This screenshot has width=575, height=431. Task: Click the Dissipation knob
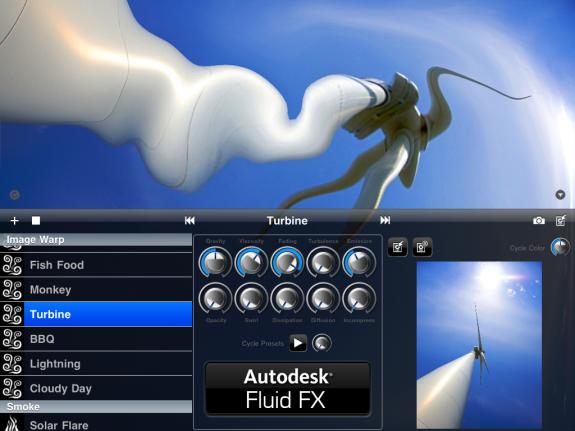coord(287,298)
